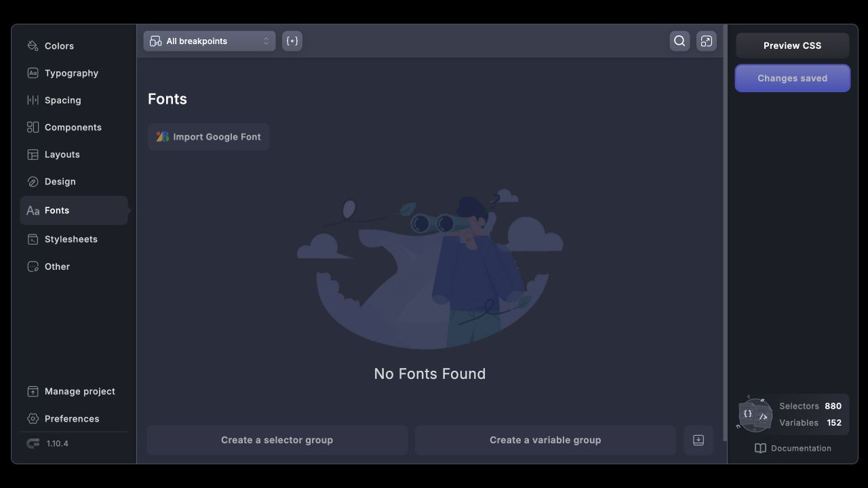
Task: Click the search magnifier icon
Action: (x=679, y=41)
